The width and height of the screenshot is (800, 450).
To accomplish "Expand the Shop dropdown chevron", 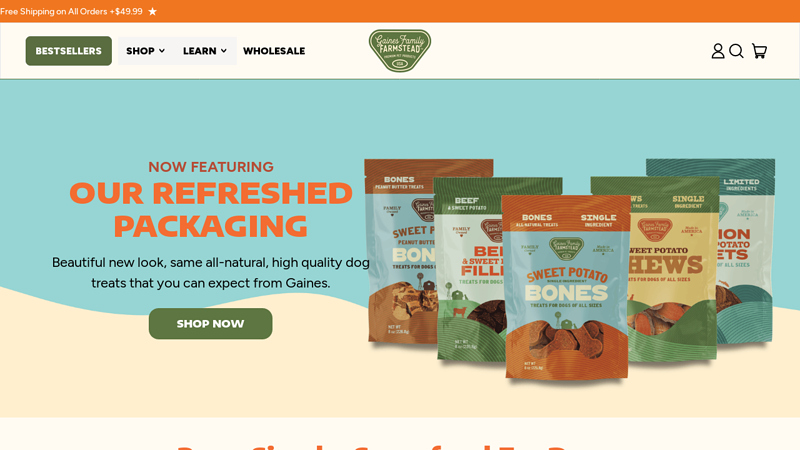I will click(162, 51).
